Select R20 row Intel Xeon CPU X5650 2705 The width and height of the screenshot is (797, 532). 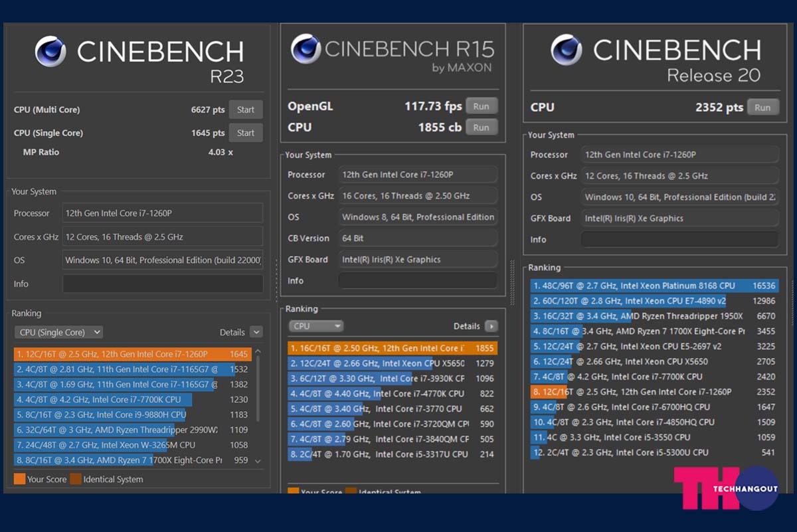pyautogui.click(x=655, y=362)
